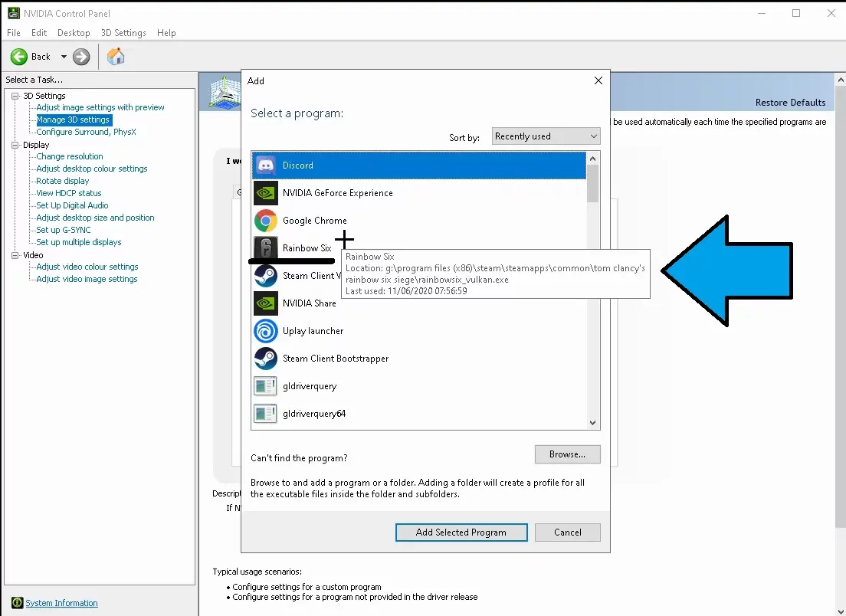This screenshot has height=616, width=846.
Task: Select Manage 3D settings
Action: coord(73,120)
